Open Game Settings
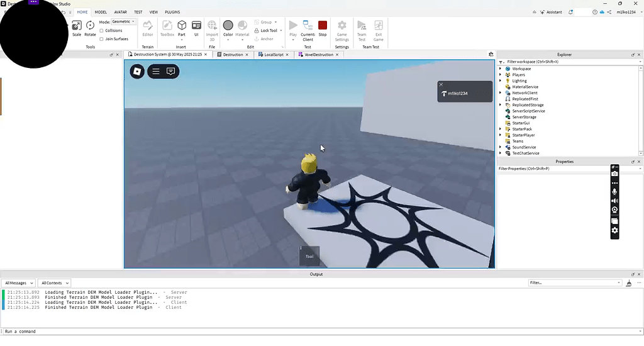Screen dimensions: 644x346 tap(341, 30)
